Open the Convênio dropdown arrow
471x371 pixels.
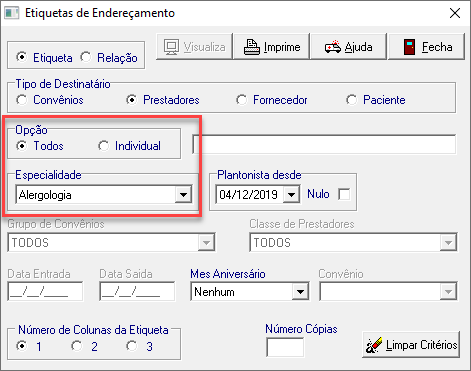(x=448, y=292)
